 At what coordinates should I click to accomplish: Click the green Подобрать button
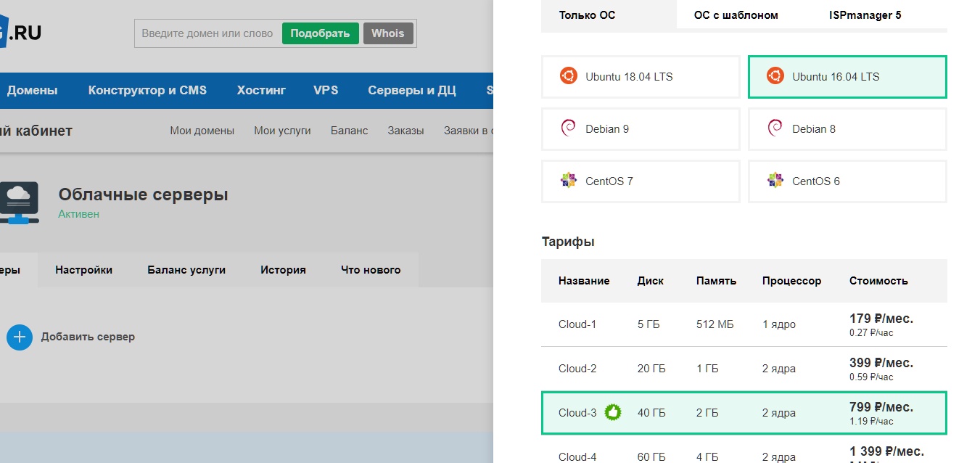320,33
